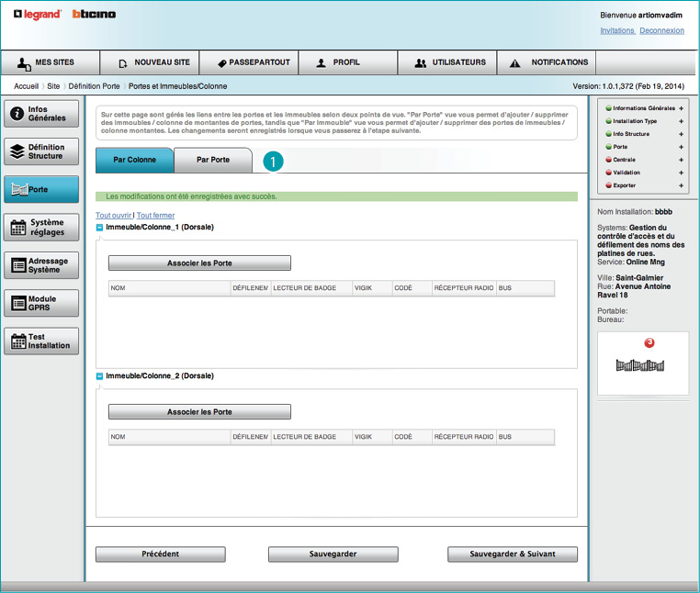Viewport: 700px width, 593px height.
Task: Open Définition Structure in the sidebar
Action: pos(40,151)
